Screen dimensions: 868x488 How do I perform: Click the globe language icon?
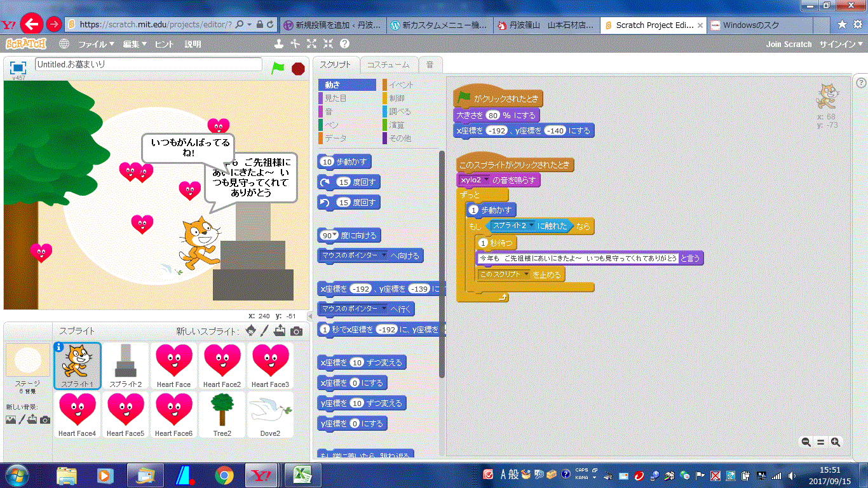pyautogui.click(x=64, y=44)
